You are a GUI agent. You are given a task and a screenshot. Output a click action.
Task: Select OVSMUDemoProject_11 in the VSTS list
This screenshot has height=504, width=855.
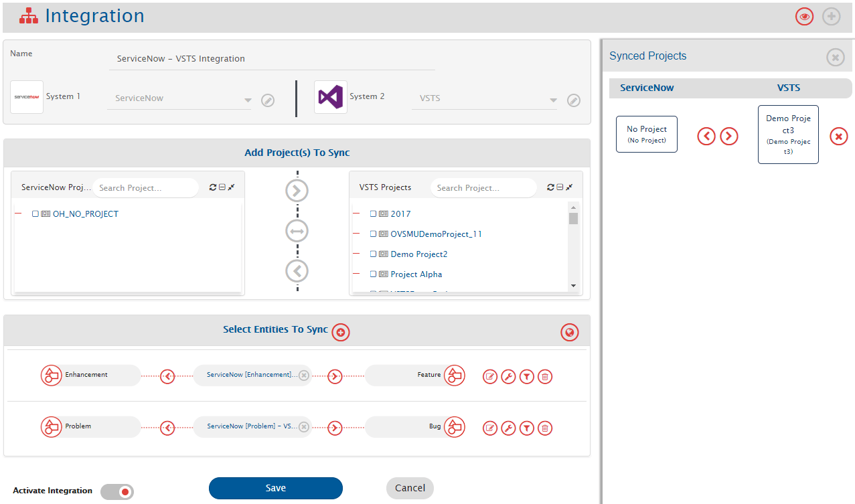435,234
